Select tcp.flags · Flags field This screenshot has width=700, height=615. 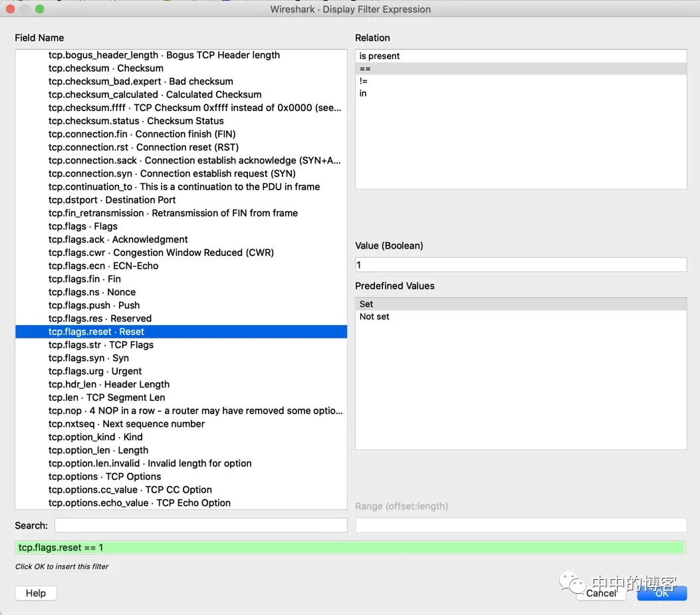click(x=181, y=227)
